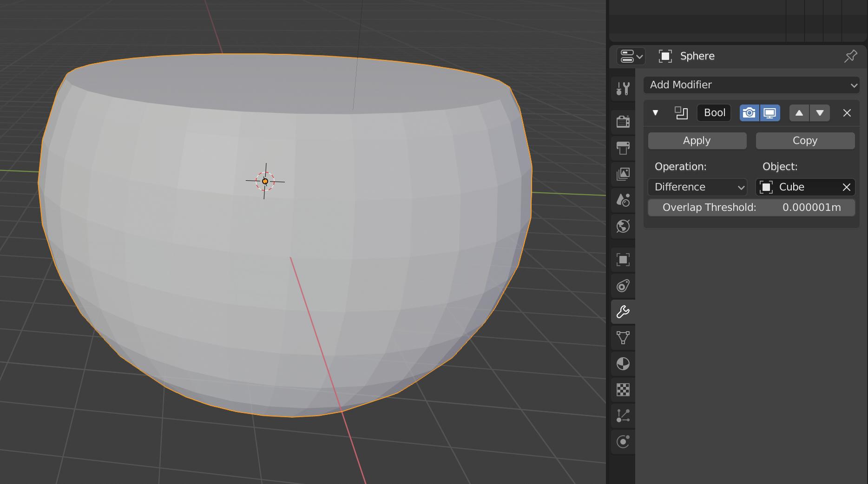Apply the Bool modifier
This screenshot has height=484, width=868.
697,141
